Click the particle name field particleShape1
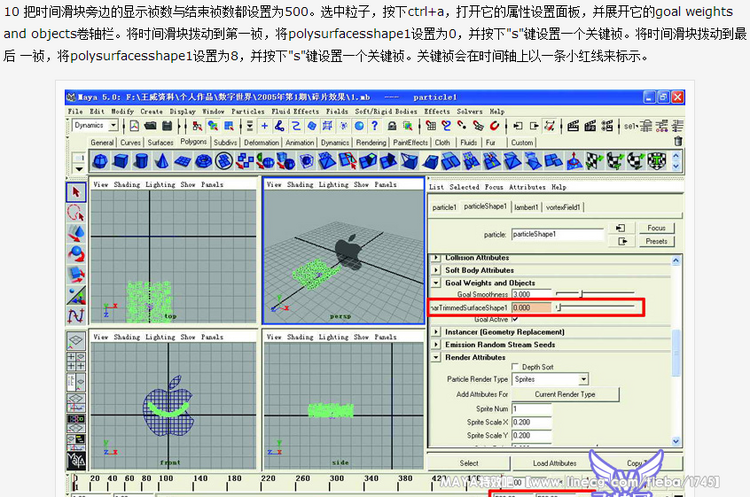Image resolution: width=750 pixels, height=497 pixels. pyautogui.click(x=558, y=234)
